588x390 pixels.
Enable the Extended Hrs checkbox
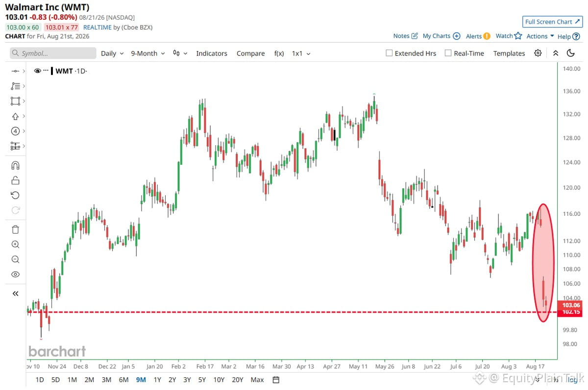coord(389,53)
